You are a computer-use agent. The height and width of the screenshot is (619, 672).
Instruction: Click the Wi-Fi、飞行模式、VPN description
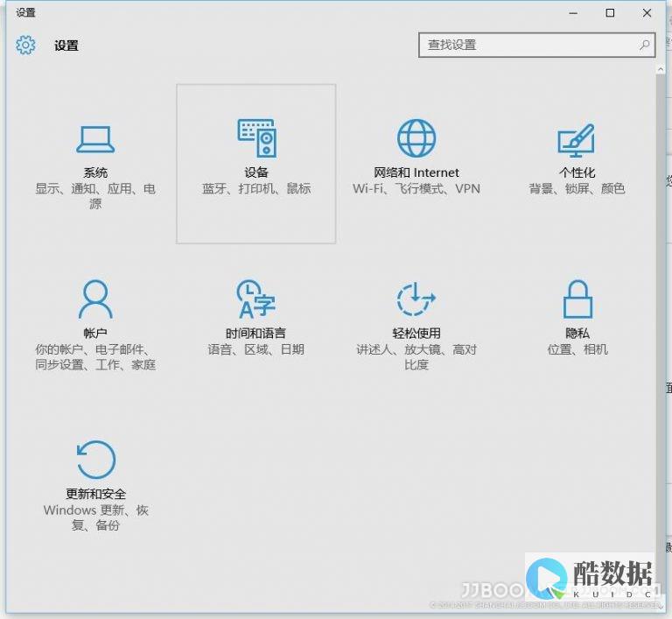click(x=416, y=188)
